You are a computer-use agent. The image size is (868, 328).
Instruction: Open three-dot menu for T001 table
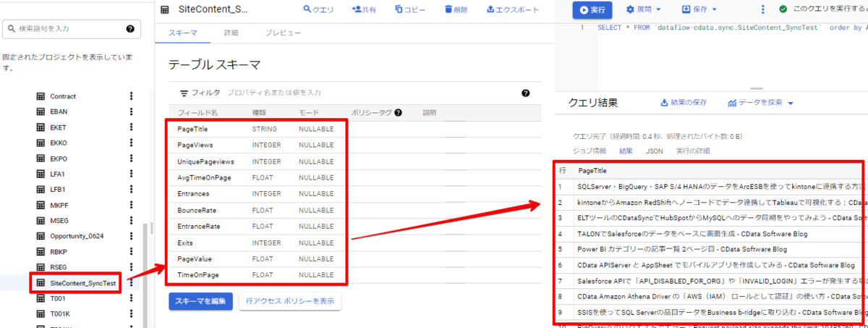pyautogui.click(x=131, y=299)
